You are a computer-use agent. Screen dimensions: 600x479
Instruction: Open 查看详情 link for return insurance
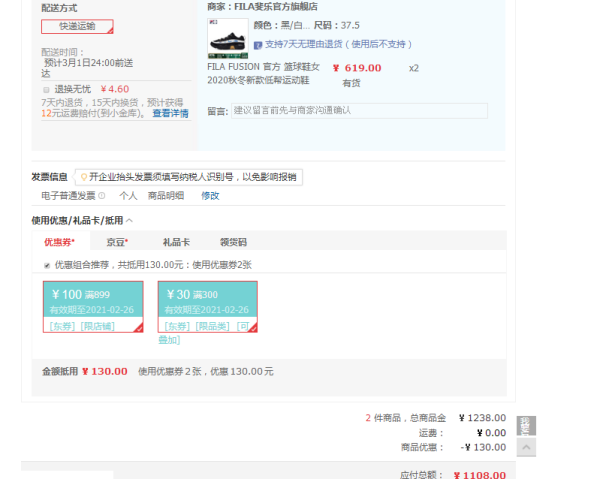[170, 113]
